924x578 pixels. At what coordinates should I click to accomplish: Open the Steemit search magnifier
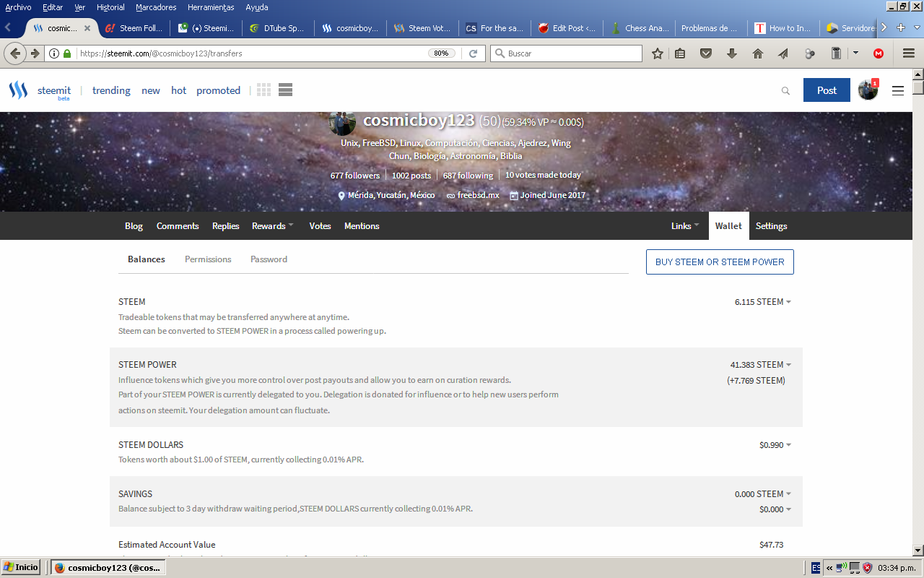(785, 91)
